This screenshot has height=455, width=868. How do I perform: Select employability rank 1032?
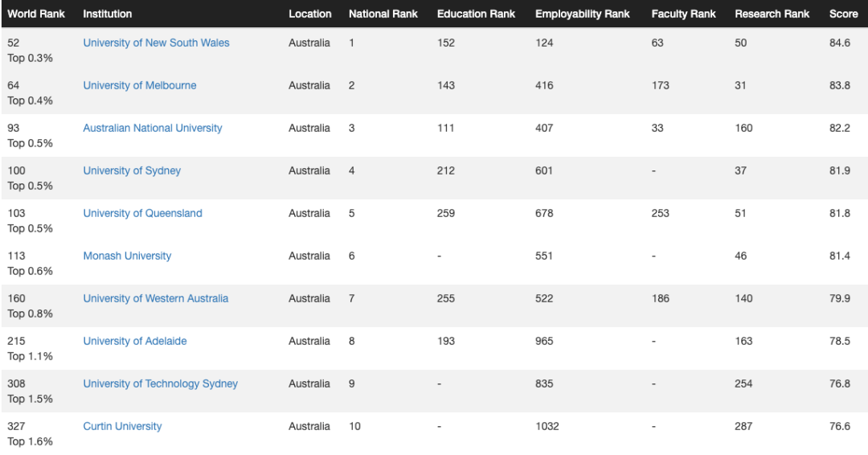[547, 426]
